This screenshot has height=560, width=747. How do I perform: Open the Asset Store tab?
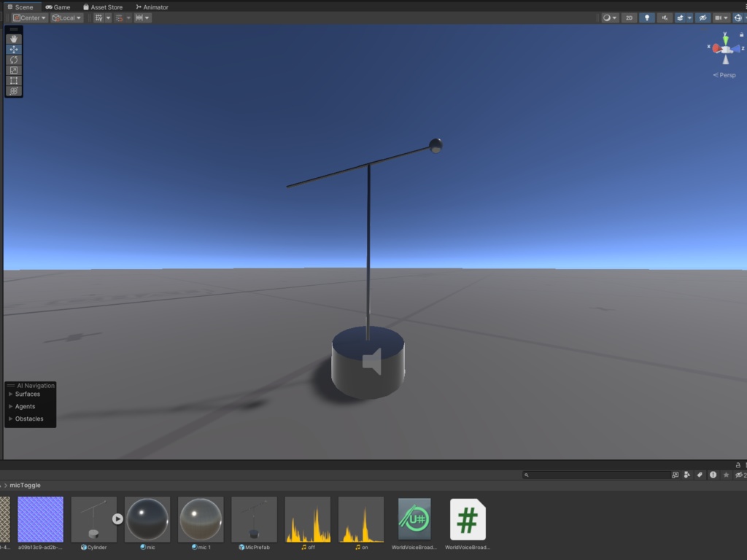(x=102, y=7)
